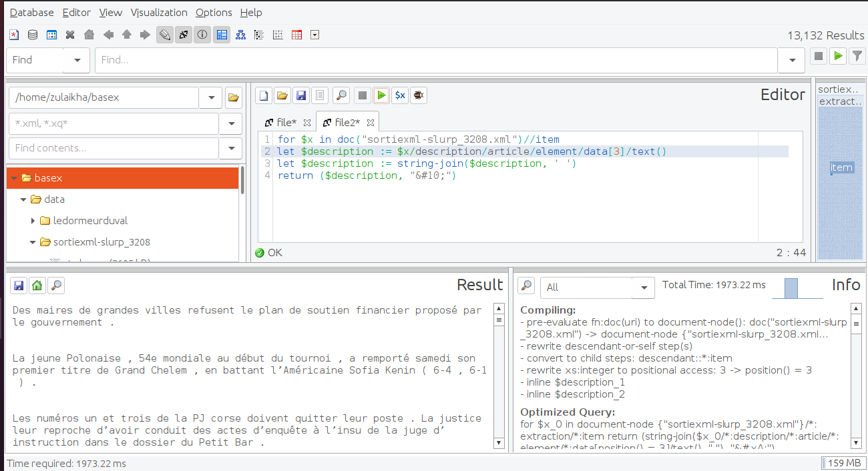Viewport: 868px width, 471px height.
Task: Open recent files list in Editor toolbar
Action: [x=320, y=95]
